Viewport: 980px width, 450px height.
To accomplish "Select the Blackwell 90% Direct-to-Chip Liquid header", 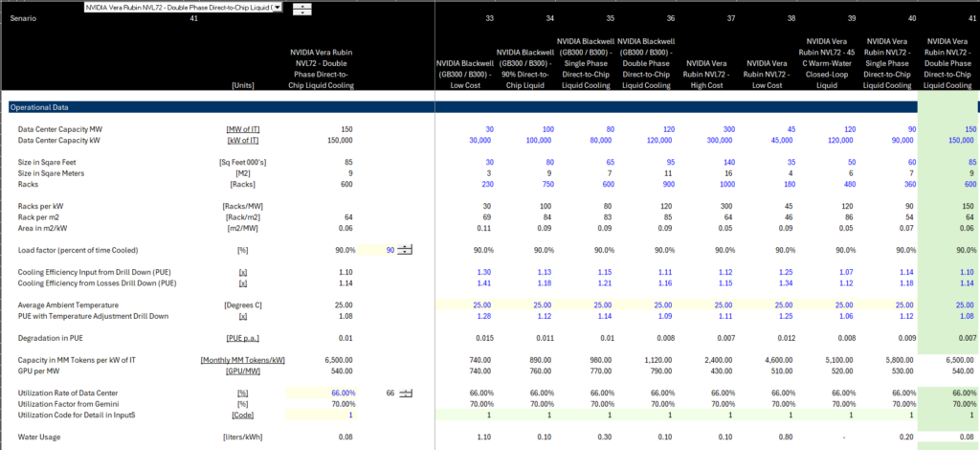I will (x=524, y=69).
